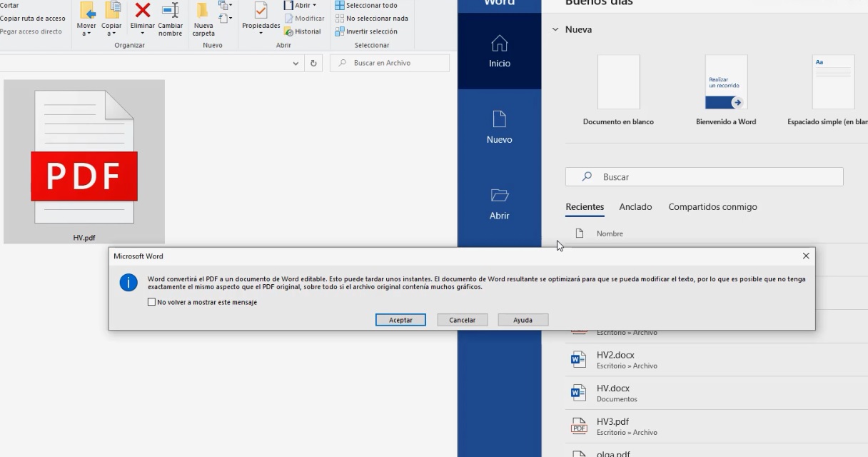This screenshot has height=457, width=868.
Task: Click the Buscar search field in Word
Action: [704, 176]
